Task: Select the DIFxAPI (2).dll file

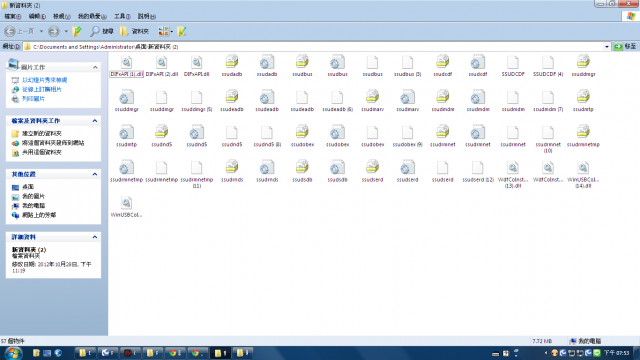Action: [x=162, y=66]
